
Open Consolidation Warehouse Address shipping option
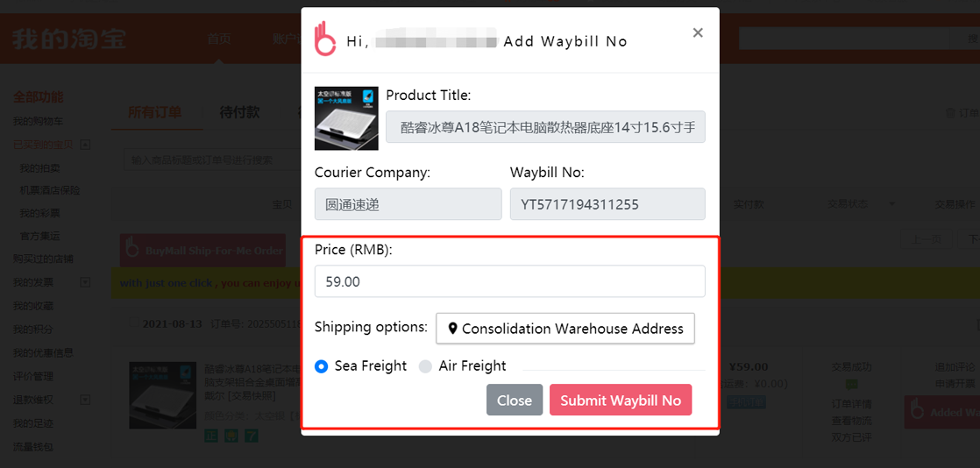[565, 329]
